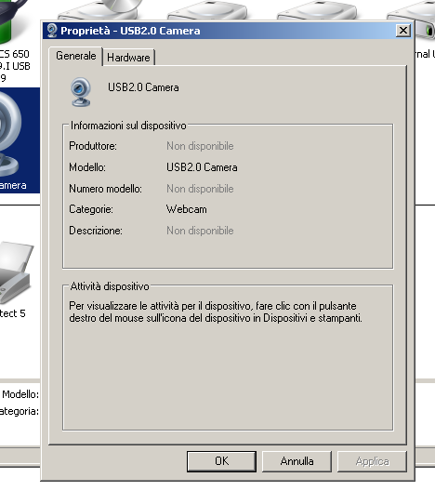Open the Generale tab
Image resolution: width=435 pixels, height=504 pixels.
pos(76,56)
